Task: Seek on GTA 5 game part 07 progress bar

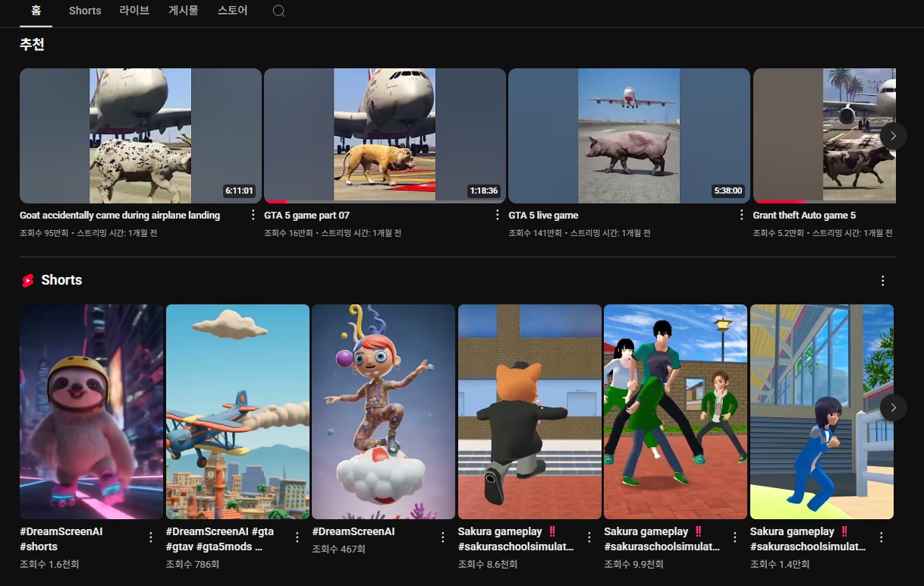Action: (385, 202)
